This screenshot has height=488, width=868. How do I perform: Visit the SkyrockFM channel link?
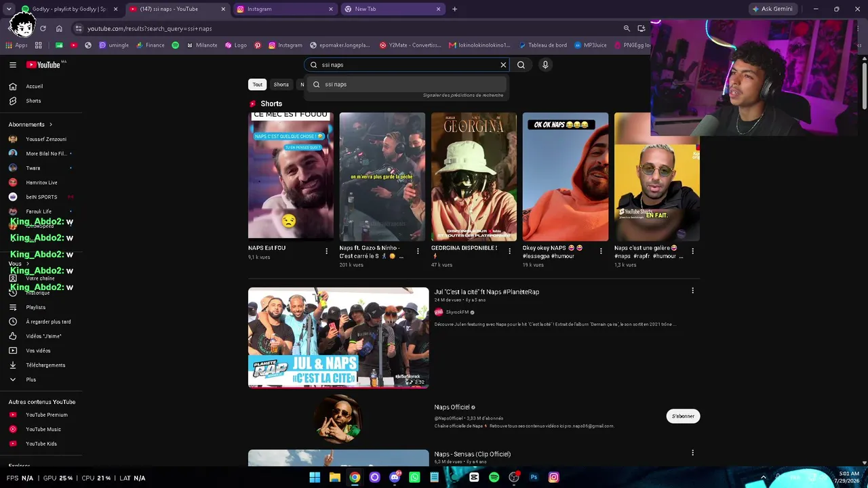pyautogui.click(x=457, y=312)
